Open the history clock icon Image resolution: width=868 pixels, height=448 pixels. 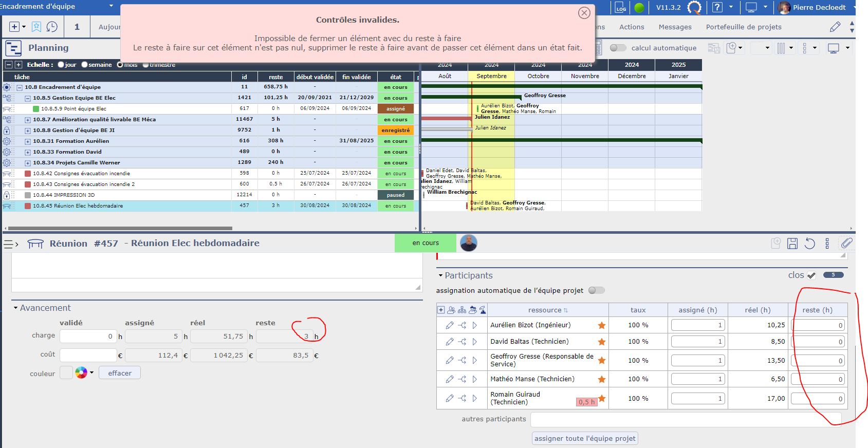52,27
